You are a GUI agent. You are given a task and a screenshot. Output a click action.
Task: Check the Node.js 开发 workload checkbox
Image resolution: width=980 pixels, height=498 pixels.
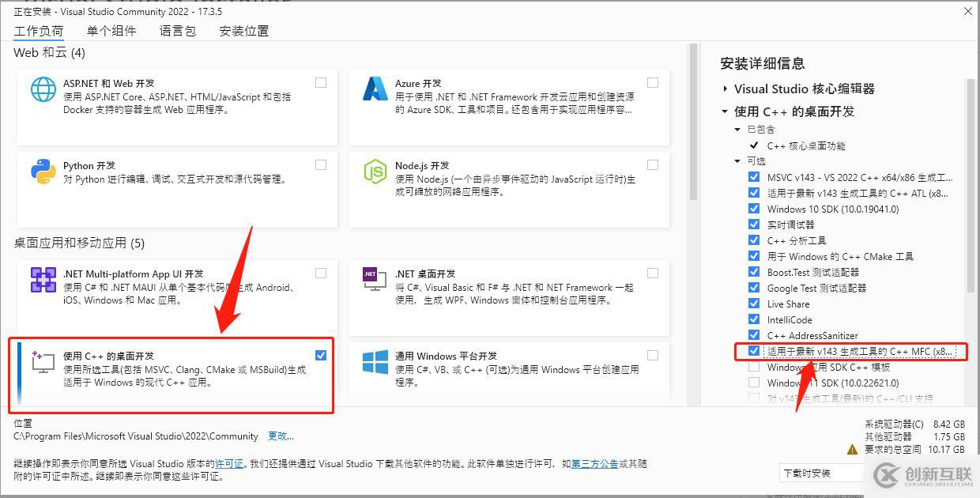[x=653, y=164]
